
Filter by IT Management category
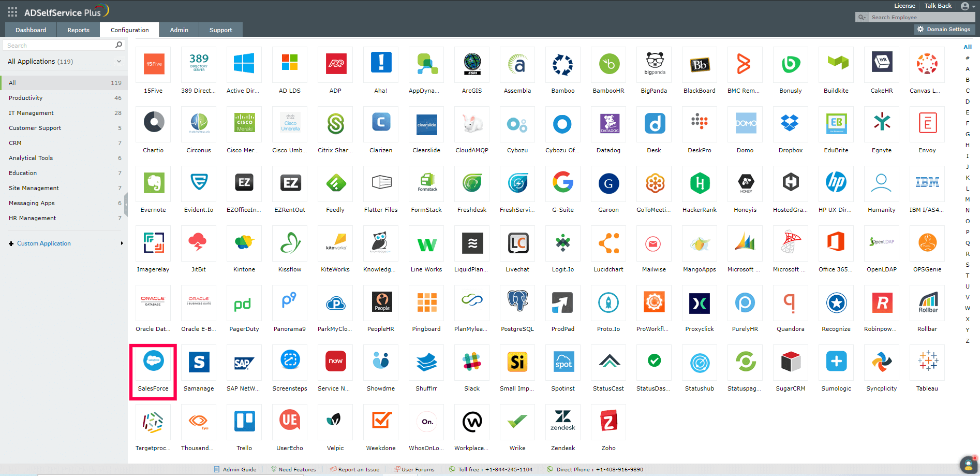tap(64, 113)
